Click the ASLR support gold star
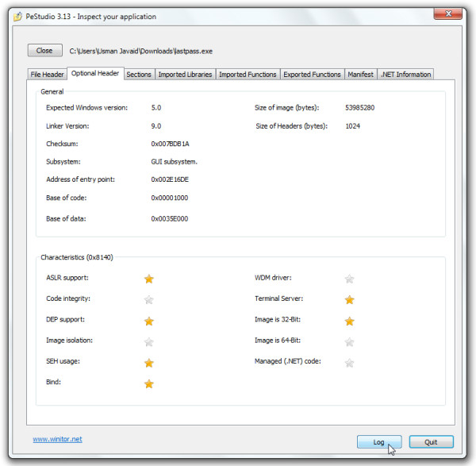 point(149,279)
